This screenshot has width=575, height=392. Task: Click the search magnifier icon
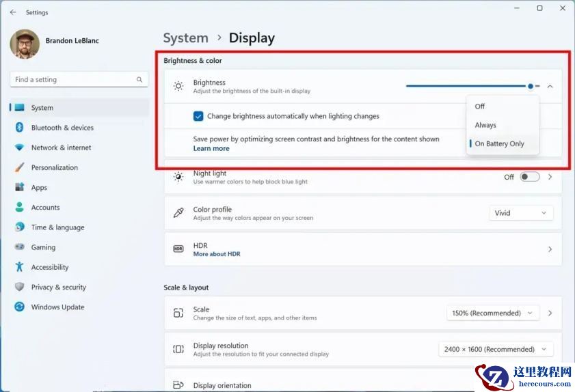pos(139,79)
